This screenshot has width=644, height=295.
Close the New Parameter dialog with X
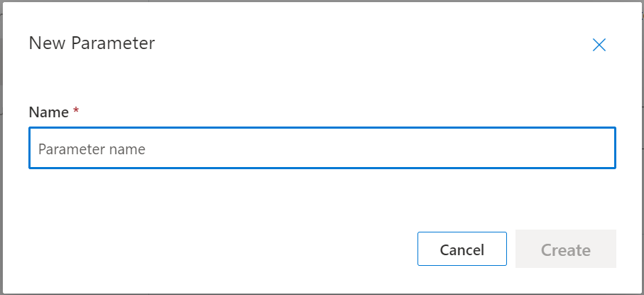(599, 45)
